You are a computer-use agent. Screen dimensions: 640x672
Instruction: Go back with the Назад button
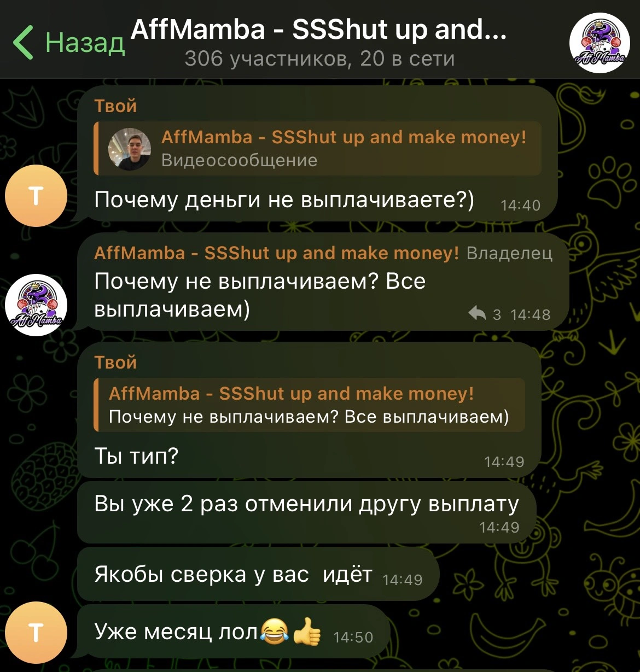[69, 43]
